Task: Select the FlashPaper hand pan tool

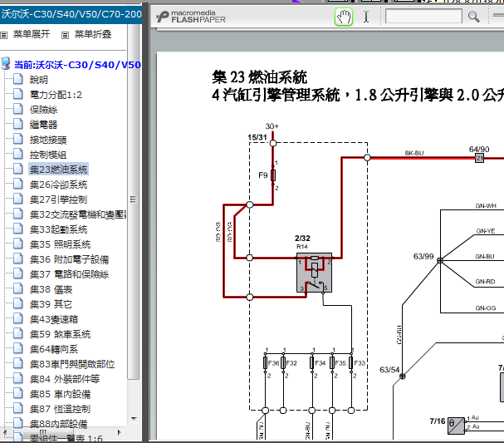Action: point(344,17)
